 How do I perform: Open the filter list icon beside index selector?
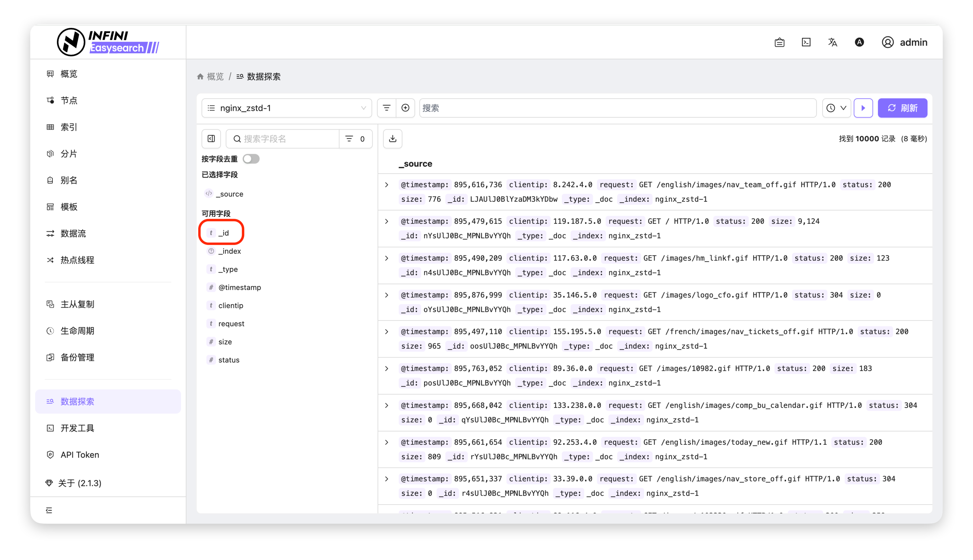(386, 108)
